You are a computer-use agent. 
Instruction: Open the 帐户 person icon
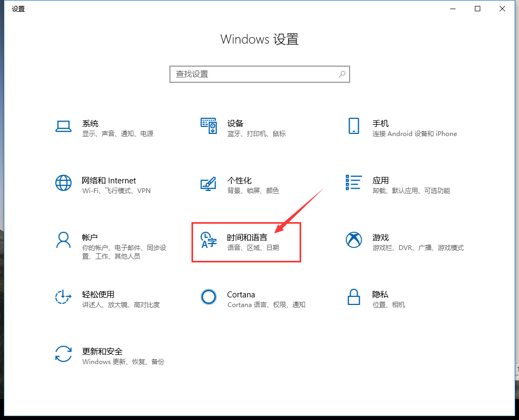coord(63,240)
